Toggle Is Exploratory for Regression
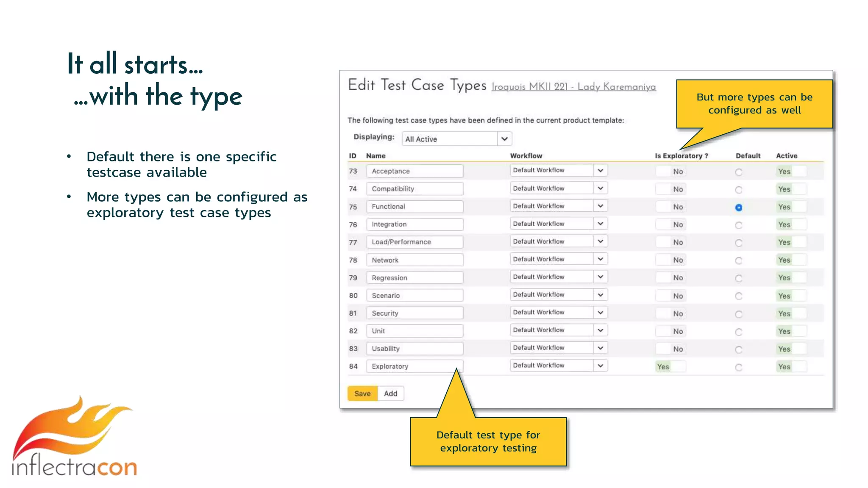The width and height of the screenshot is (868, 488). tap(670, 278)
